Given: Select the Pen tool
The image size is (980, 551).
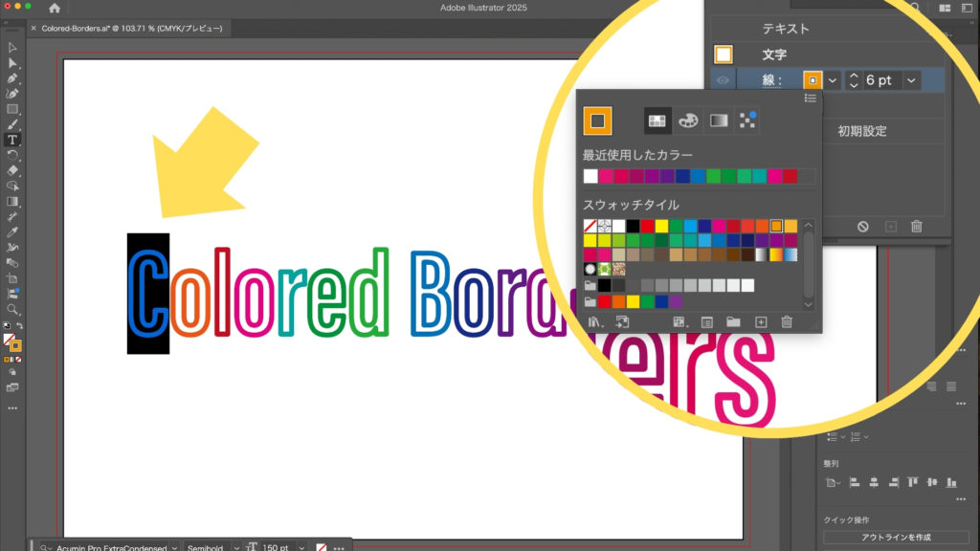Looking at the screenshot, I should pos(12,78).
